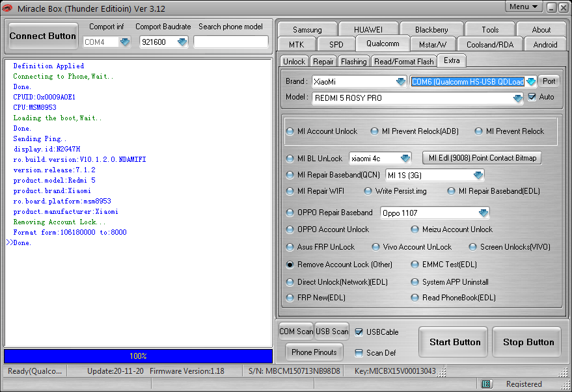Click the Port button

pos(549,81)
